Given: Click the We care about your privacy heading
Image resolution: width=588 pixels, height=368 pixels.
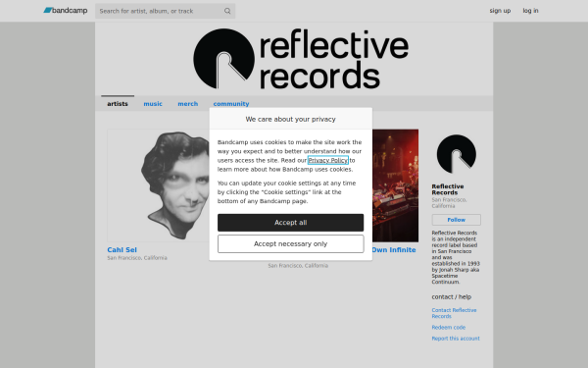Looking at the screenshot, I should click(291, 119).
